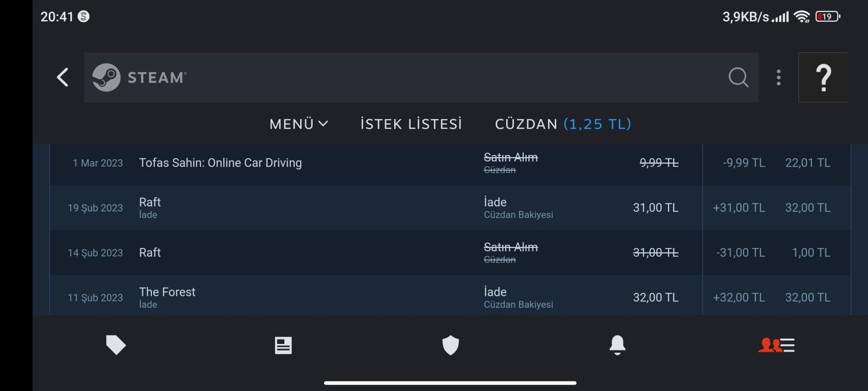The width and height of the screenshot is (868, 391).
Task: Expand the MENÜ dropdown
Action: pos(299,124)
